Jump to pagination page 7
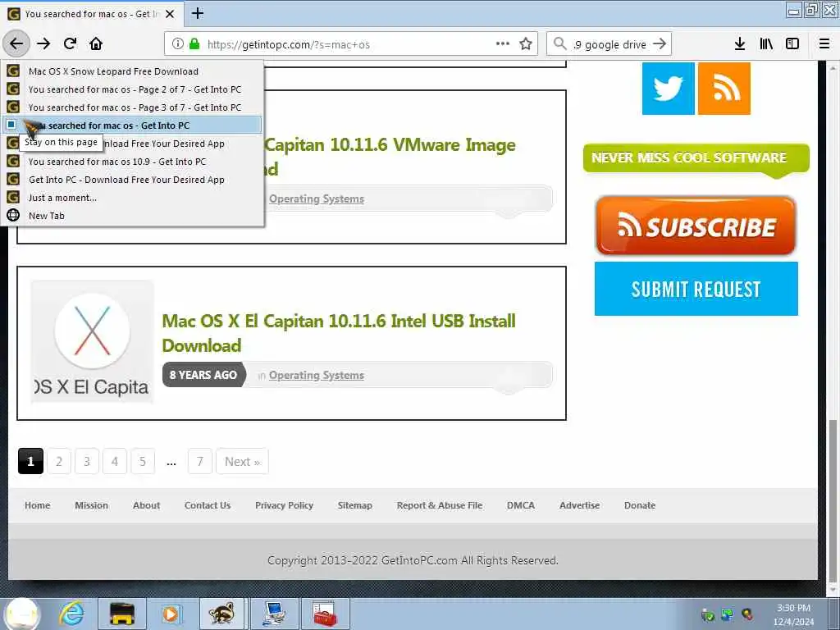Screen dimensions: 840x630 [x=200, y=461]
